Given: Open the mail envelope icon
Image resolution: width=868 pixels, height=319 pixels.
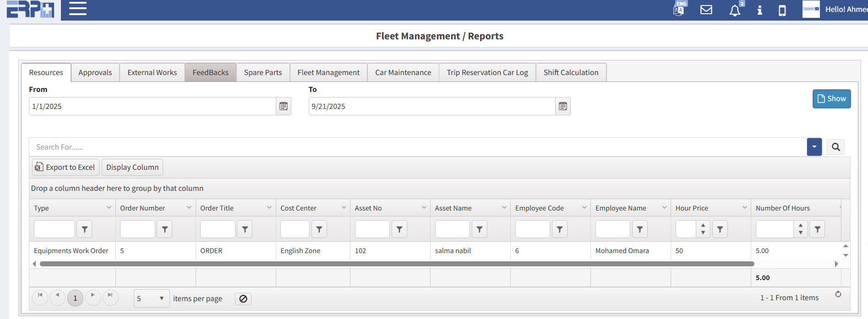Looking at the screenshot, I should click(706, 10).
